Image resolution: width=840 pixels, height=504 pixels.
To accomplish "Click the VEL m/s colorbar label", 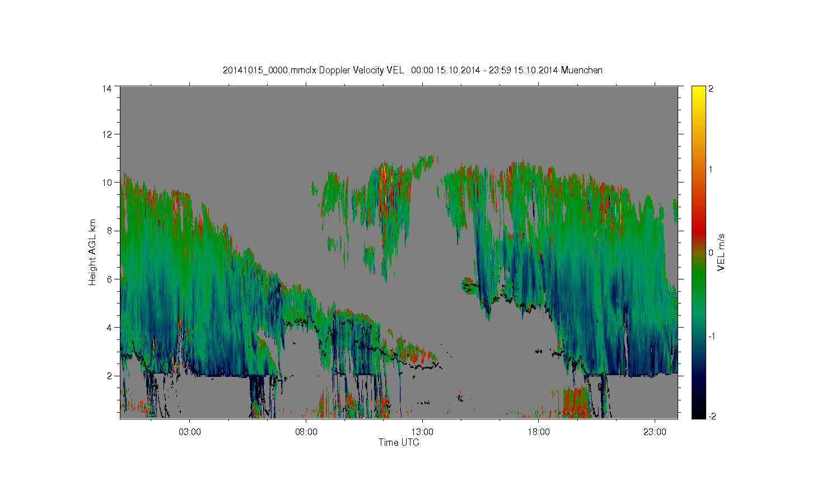I will (x=721, y=253).
